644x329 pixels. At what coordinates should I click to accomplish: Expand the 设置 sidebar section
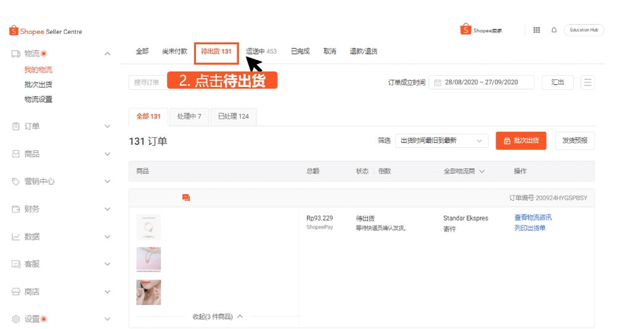point(108,319)
